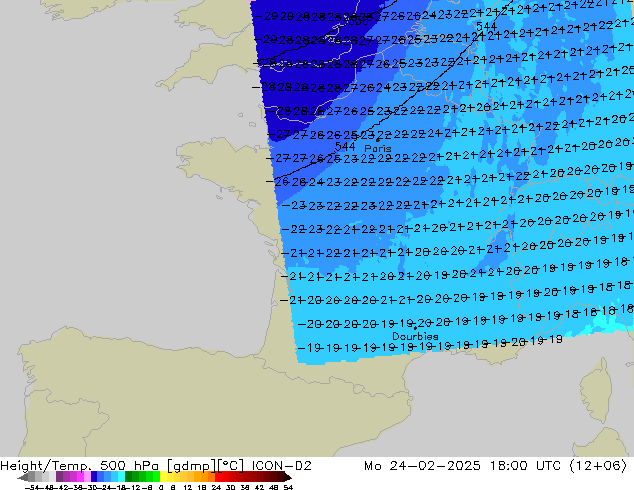Click the bright yellow legend swatch above 0
This screenshot has width=634, height=490.
coord(163,477)
